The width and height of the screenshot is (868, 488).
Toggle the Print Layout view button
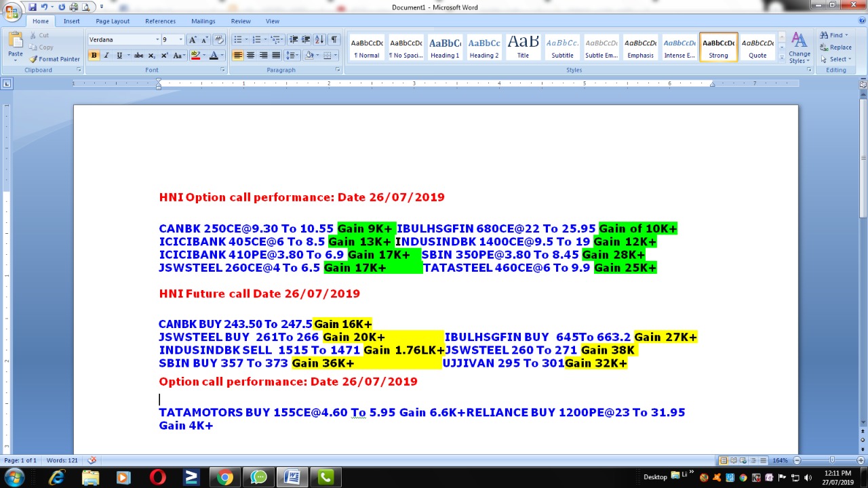point(724,461)
